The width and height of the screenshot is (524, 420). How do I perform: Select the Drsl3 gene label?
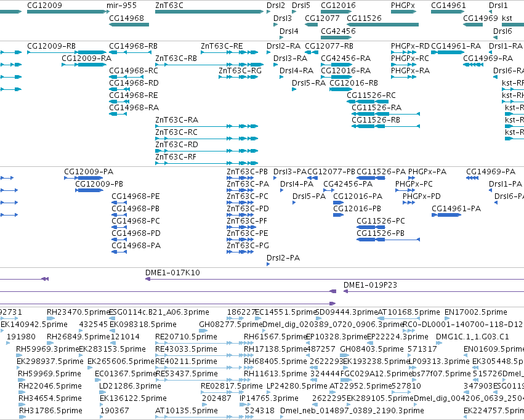coord(283,18)
